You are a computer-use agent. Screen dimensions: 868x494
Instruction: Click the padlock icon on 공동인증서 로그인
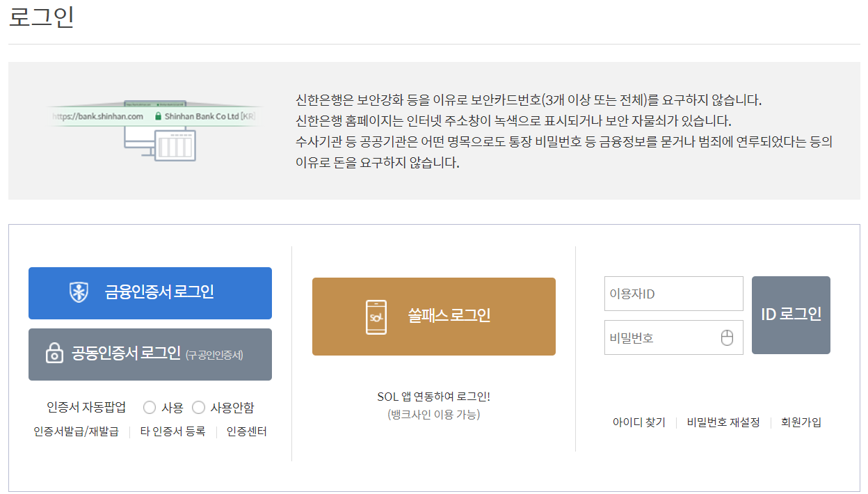coord(54,353)
